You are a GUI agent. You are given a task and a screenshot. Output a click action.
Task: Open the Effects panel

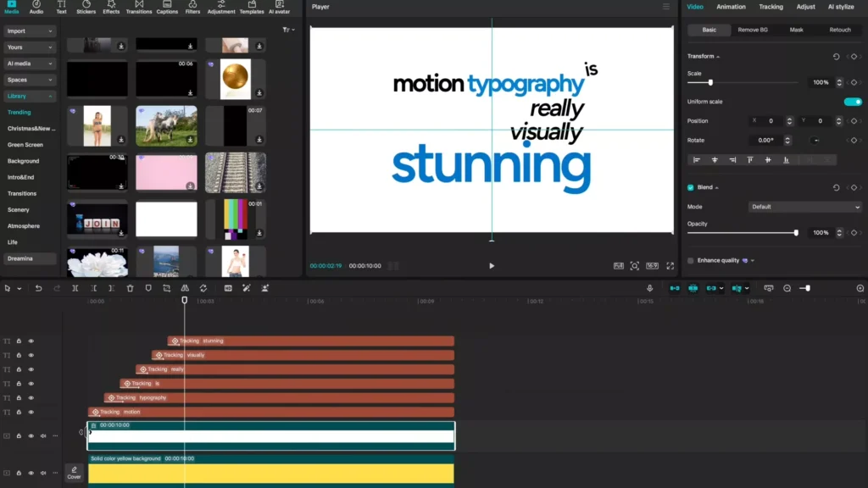pyautogui.click(x=111, y=8)
